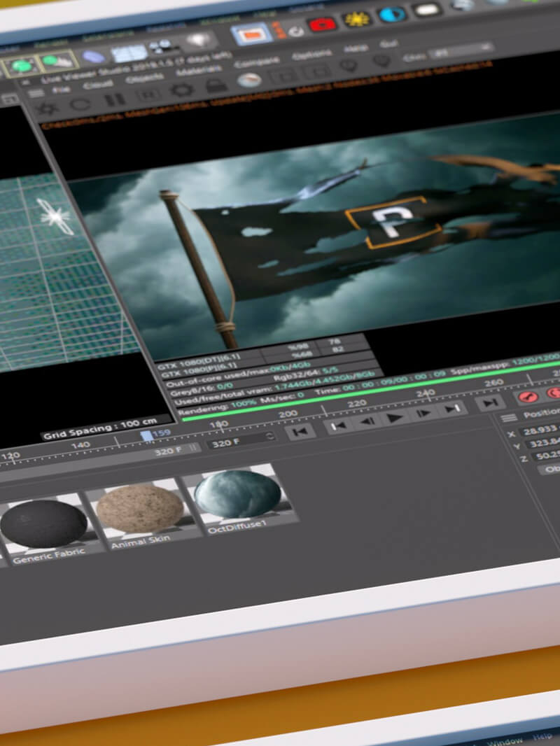Click the white rounded icon in top toolbar
560x746 pixels.
pyautogui.click(x=426, y=10)
